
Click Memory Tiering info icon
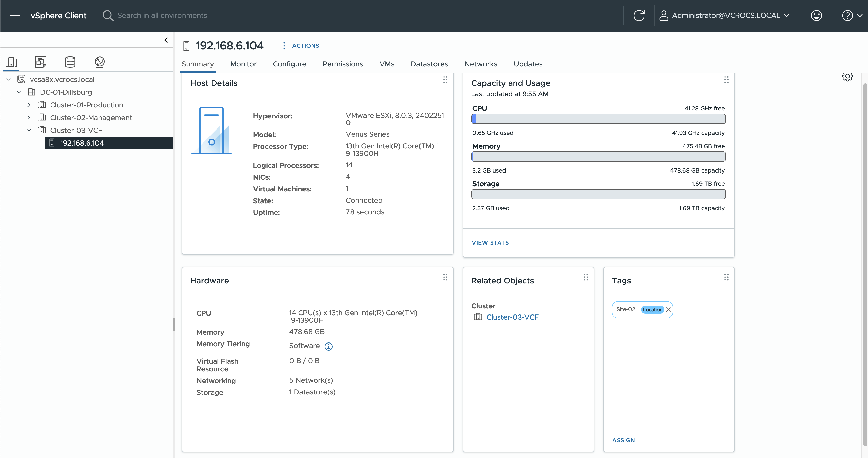[x=328, y=346]
